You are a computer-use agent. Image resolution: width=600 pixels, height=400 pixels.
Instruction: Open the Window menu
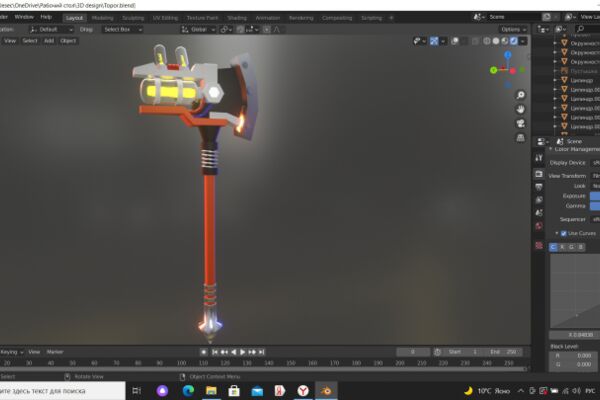point(24,17)
